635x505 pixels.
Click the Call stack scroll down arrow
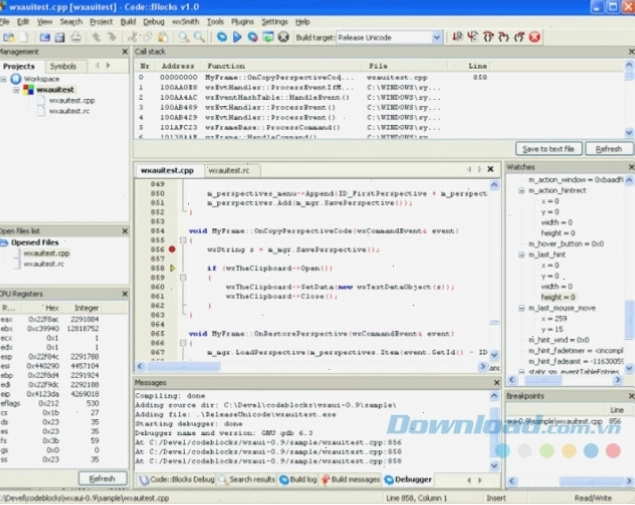pos(629,132)
